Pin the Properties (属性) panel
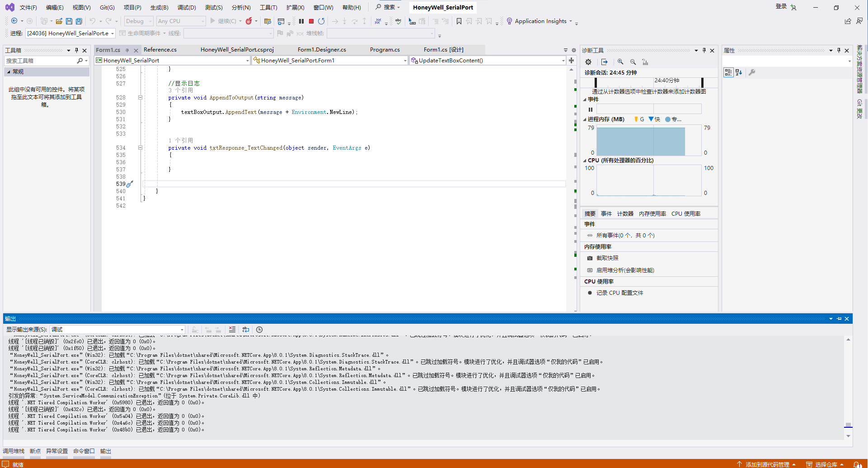The height and width of the screenshot is (468, 868). coord(839,50)
